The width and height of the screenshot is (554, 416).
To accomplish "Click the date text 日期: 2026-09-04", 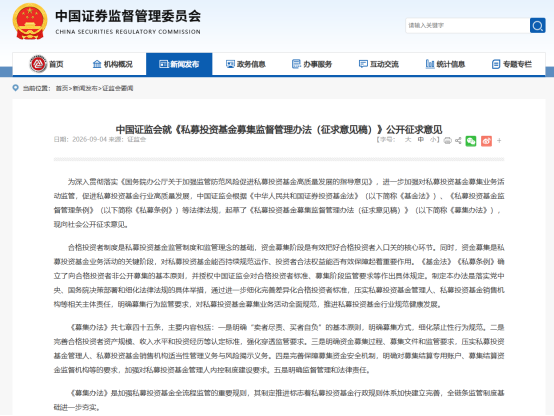I will point(80,139).
